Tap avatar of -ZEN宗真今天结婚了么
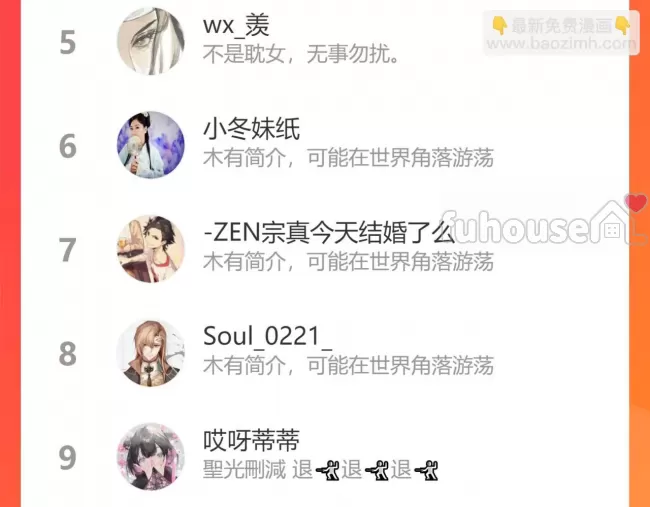 pyautogui.click(x=150, y=249)
